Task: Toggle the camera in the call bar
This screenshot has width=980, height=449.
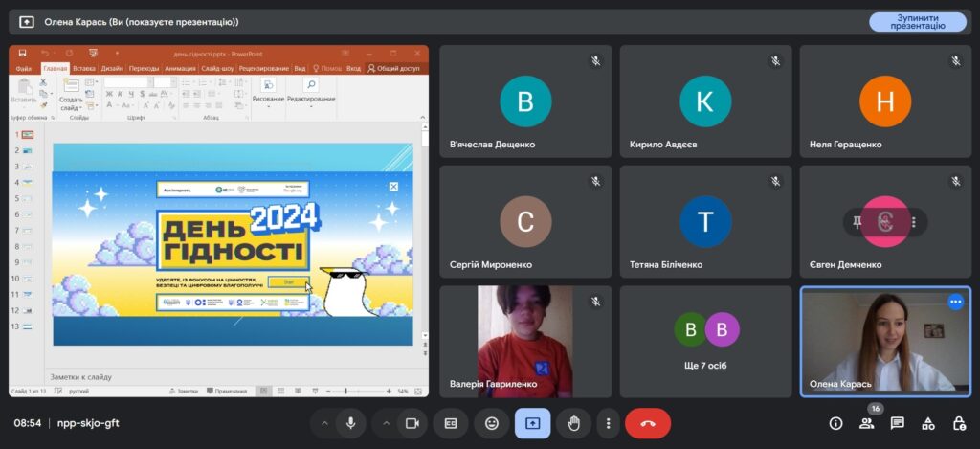Action: point(412,423)
